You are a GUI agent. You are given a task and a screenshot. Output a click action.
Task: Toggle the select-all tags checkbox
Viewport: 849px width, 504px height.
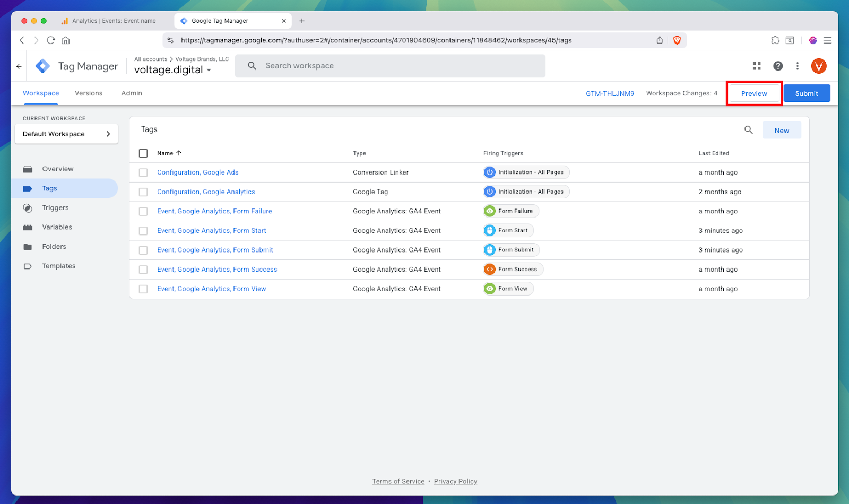[143, 153]
